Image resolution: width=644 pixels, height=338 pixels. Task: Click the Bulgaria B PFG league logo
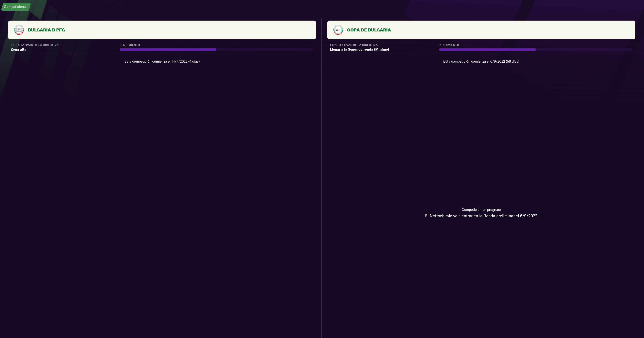pyautogui.click(x=19, y=30)
